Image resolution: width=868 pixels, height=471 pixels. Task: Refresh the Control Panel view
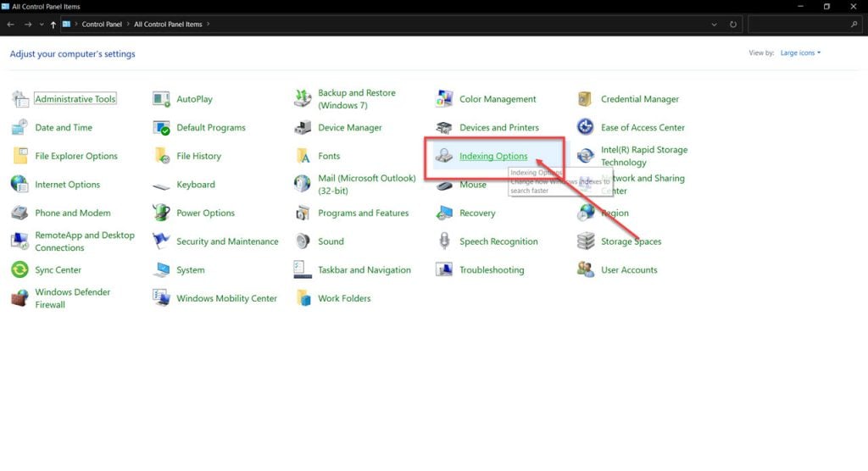point(733,25)
